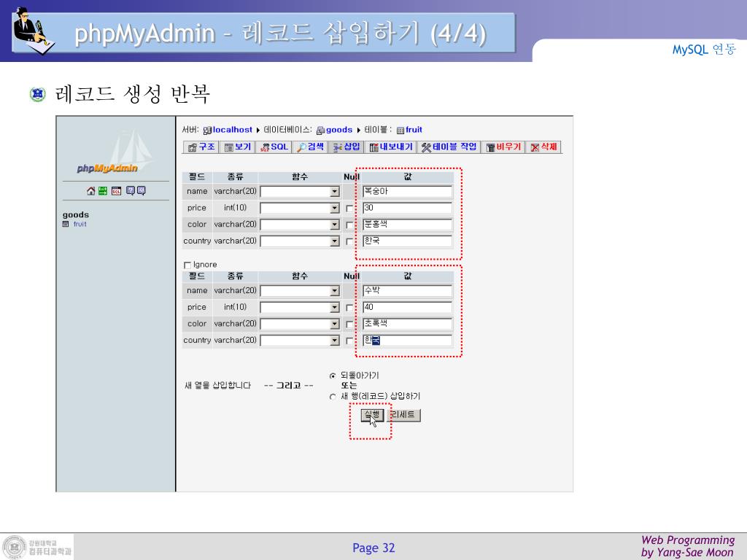747x560 pixels.
Task: Open the 테이블 작업 (Operations) tab
Action: 449,147
